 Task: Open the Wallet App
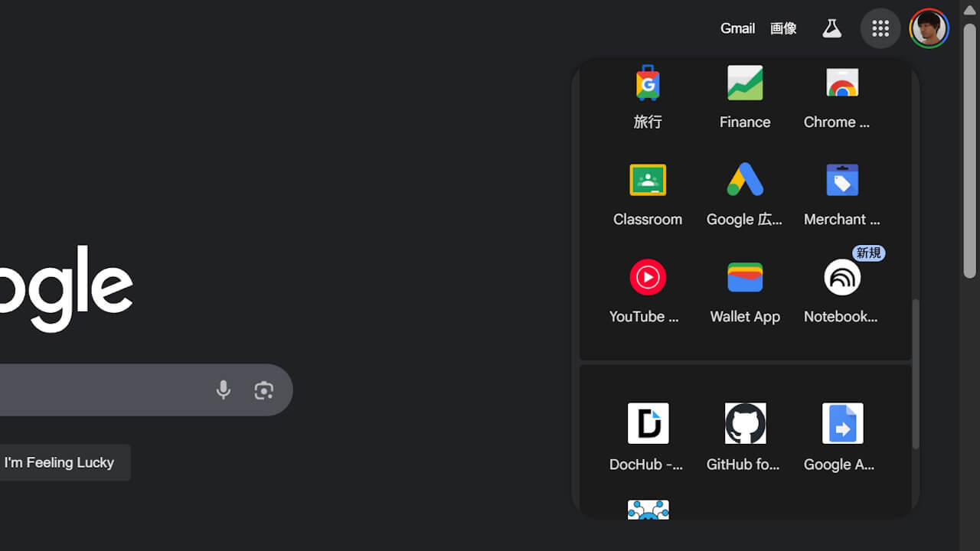coord(745,277)
